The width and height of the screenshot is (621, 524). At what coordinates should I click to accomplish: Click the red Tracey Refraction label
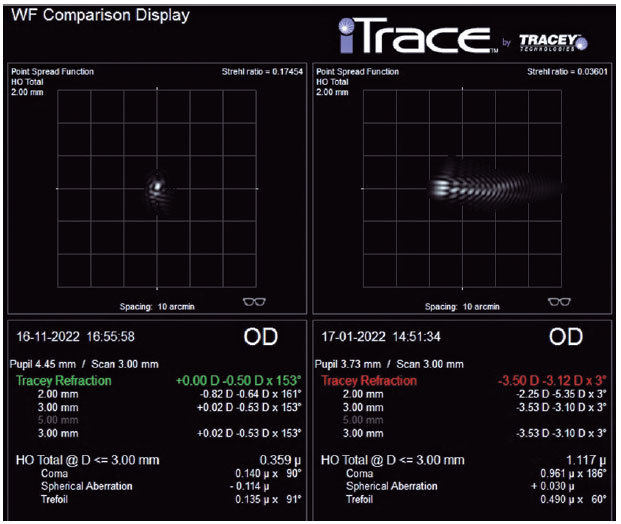coord(369,381)
